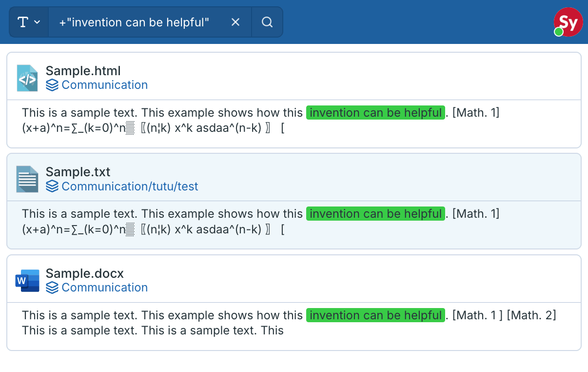Open the Sample.docx result title
The image size is (588, 372).
pyautogui.click(x=85, y=273)
